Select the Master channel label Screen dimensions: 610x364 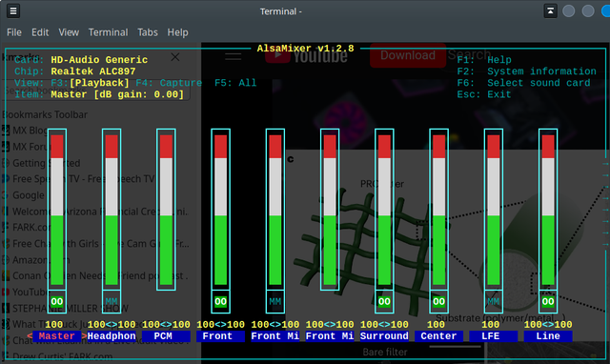point(57,336)
